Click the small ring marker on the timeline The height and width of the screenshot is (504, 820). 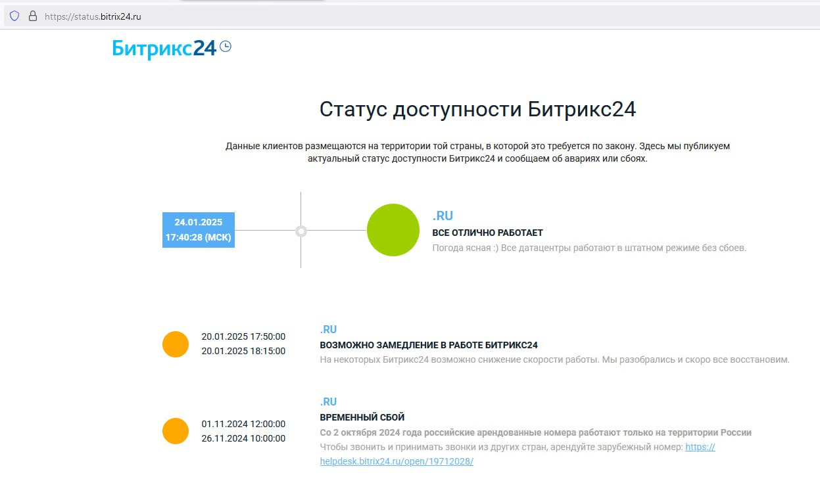[301, 231]
